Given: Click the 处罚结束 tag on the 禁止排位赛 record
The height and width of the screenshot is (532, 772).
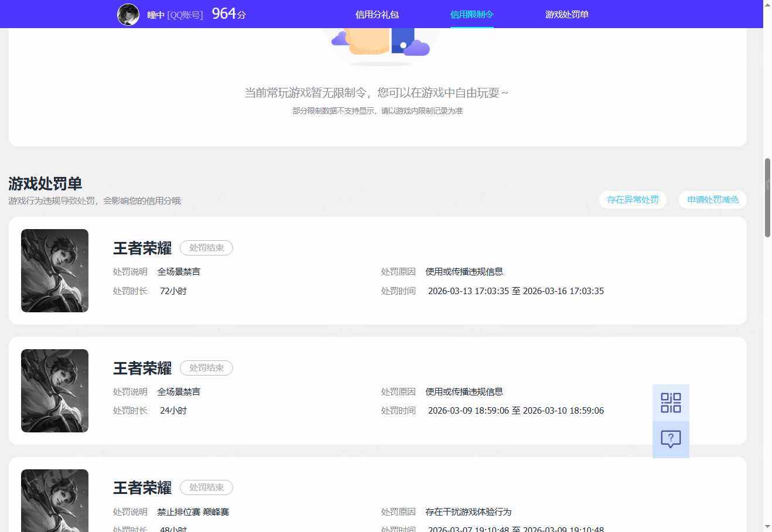Looking at the screenshot, I should tap(206, 487).
